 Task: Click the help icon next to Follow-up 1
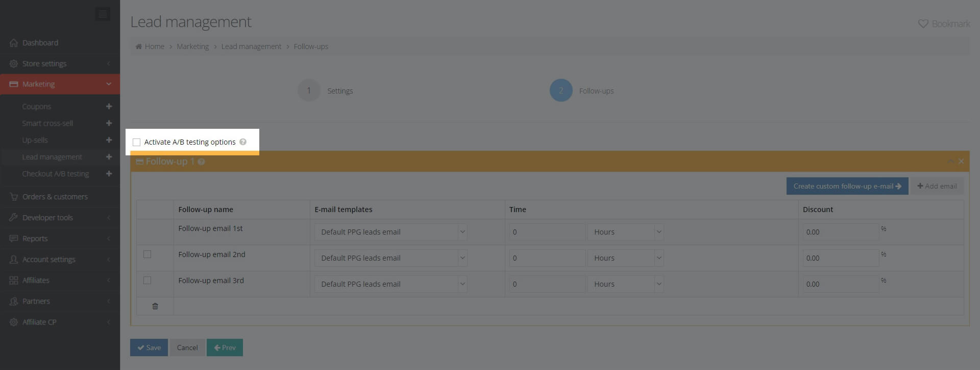point(202,162)
